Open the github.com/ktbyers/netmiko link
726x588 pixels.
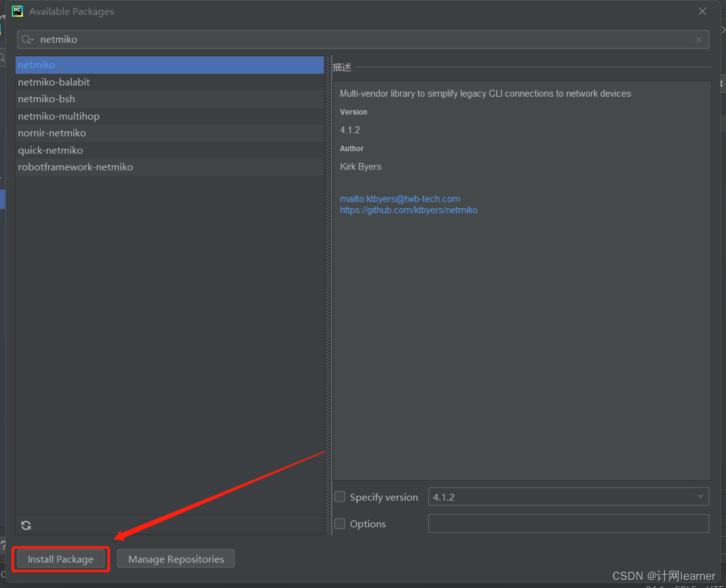(x=408, y=210)
